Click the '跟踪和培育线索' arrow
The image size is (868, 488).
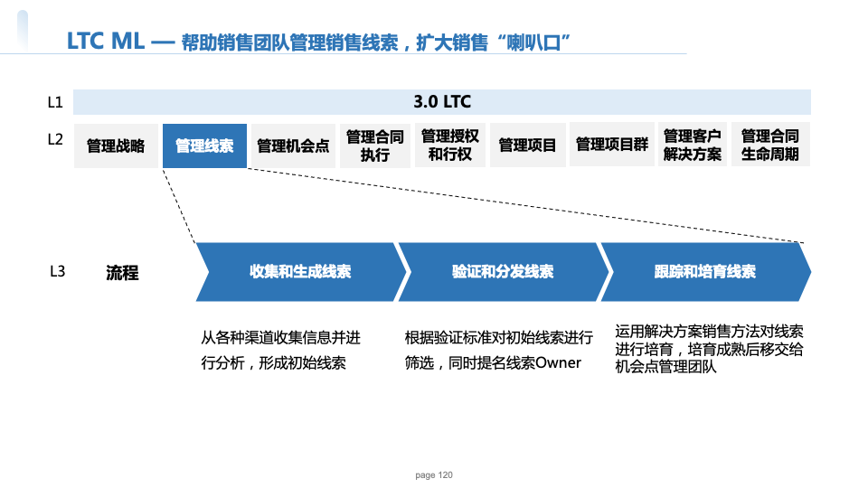click(704, 272)
